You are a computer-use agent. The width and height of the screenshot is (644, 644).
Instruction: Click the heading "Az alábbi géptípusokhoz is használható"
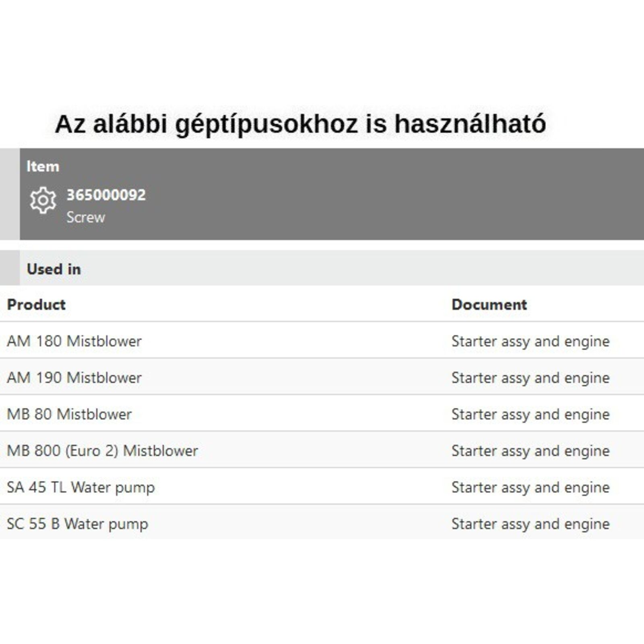click(x=300, y=124)
